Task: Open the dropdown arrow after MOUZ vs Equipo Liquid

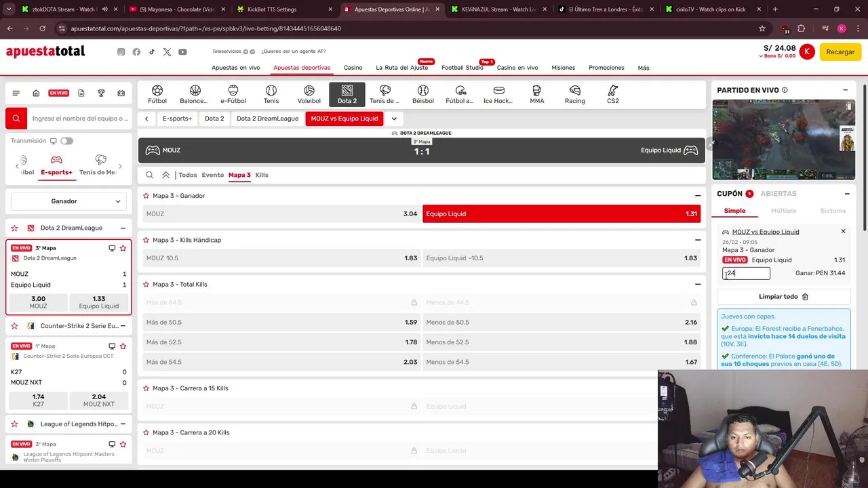Action: point(394,119)
